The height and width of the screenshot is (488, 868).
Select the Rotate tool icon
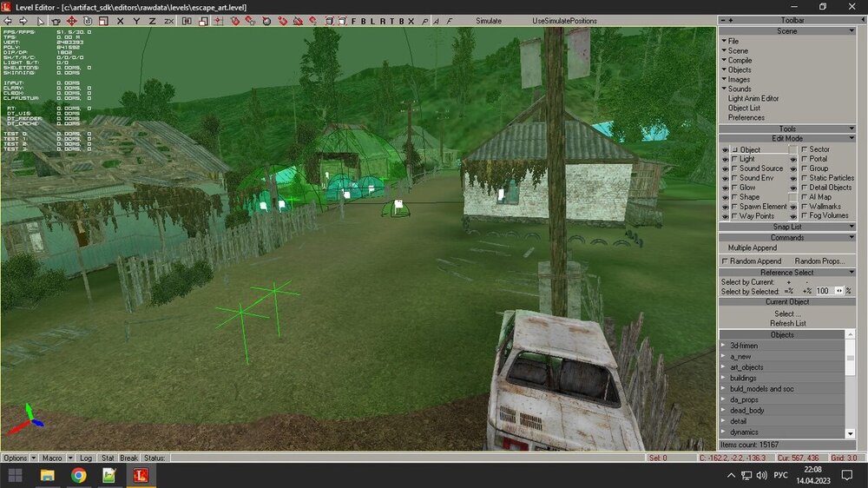(x=88, y=21)
